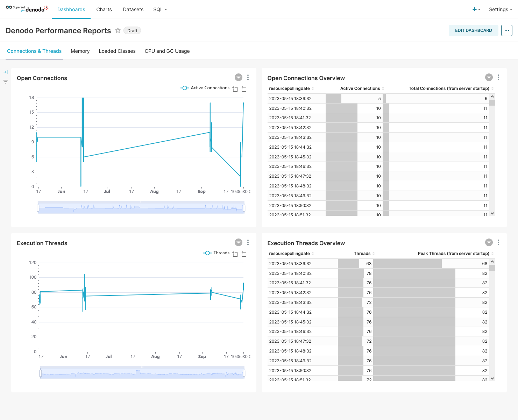Screen dimensions: 518x420
Task: Click Threads value 63 in first row
Action: [369, 264]
